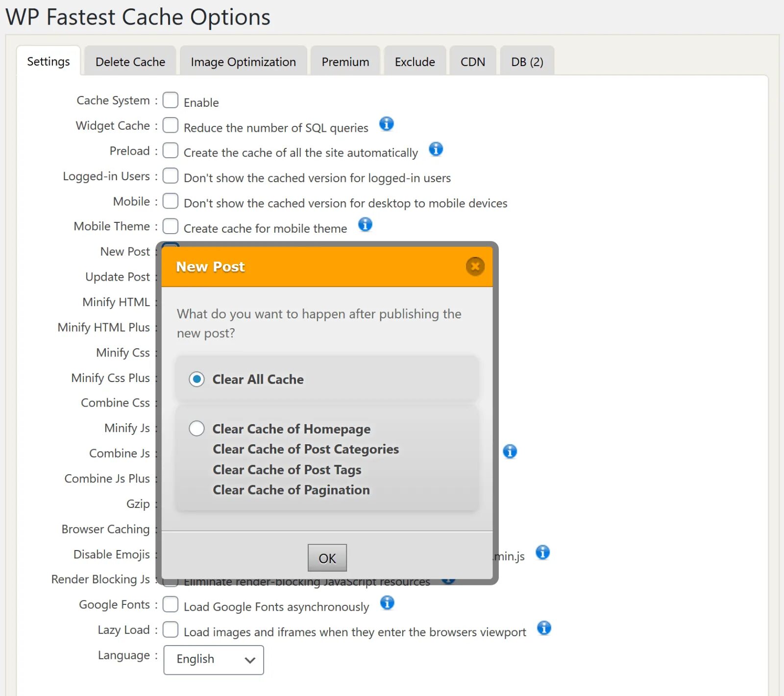The height and width of the screenshot is (696, 784).
Task: Click the Lazy Load info icon
Action: pyautogui.click(x=544, y=628)
